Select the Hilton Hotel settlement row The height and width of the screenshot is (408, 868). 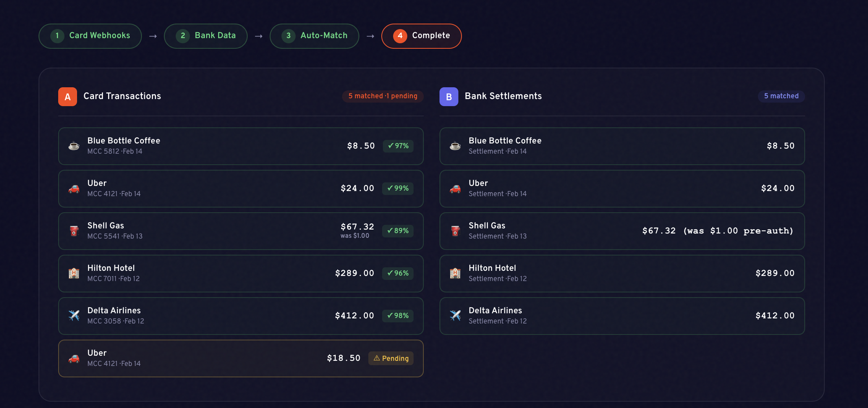coord(622,274)
